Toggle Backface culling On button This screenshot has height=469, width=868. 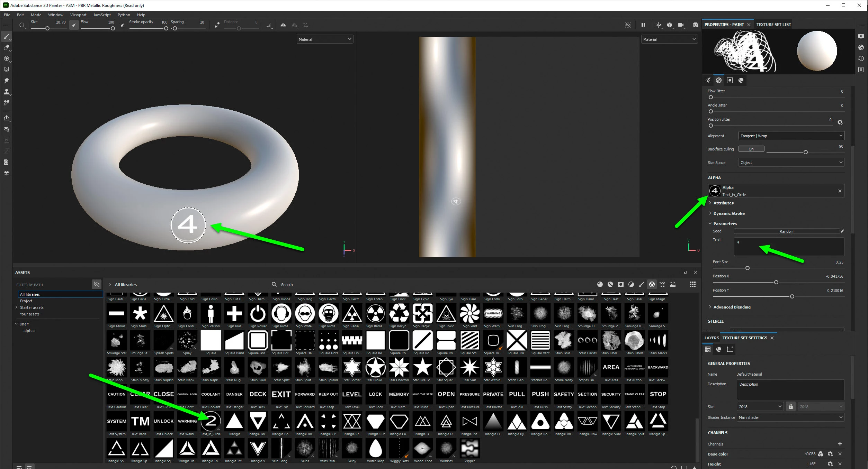pyautogui.click(x=751, y=149)
